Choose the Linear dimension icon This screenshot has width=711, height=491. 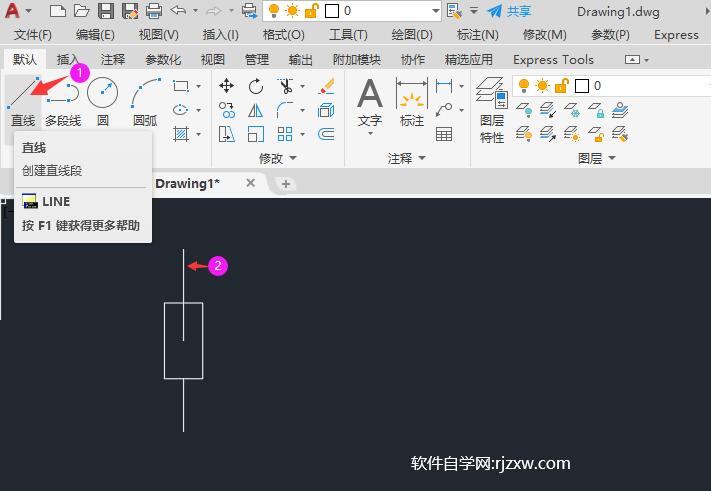(443, 86)
